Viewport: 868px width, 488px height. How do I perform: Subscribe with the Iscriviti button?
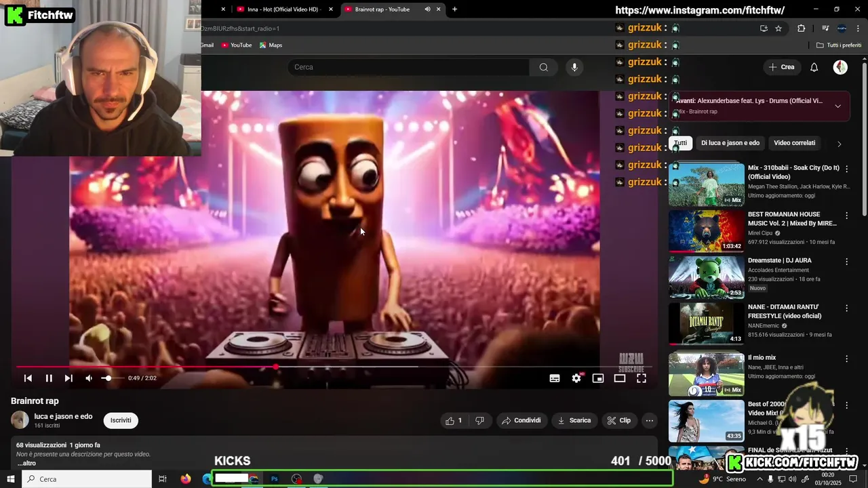pyautogui.click(x=121, y=420)
